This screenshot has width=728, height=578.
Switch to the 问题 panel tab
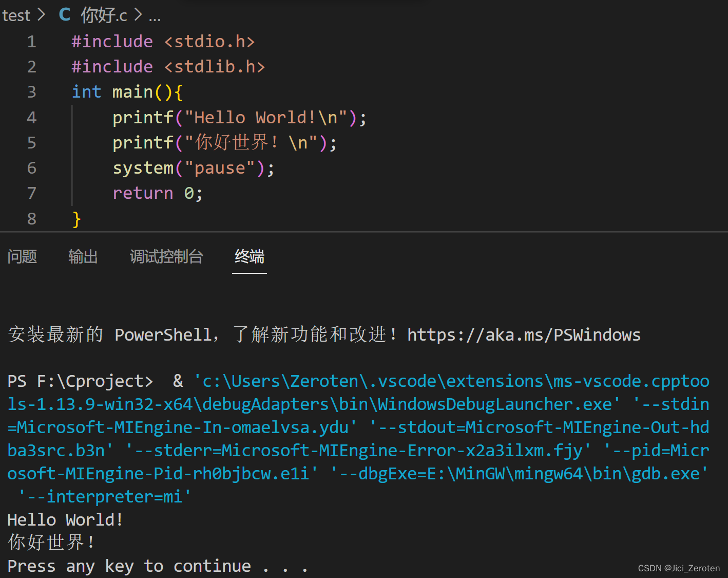point(22,257)
